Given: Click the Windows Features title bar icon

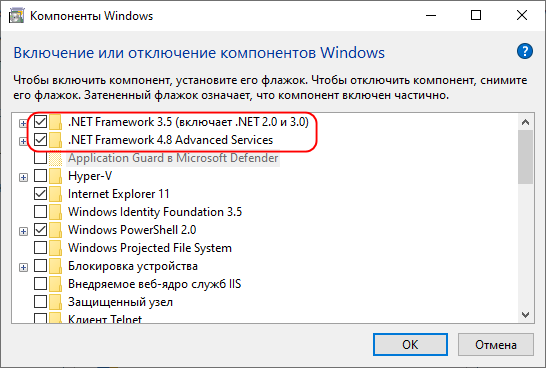Looking at the screenshot, I should click(16, 16).
